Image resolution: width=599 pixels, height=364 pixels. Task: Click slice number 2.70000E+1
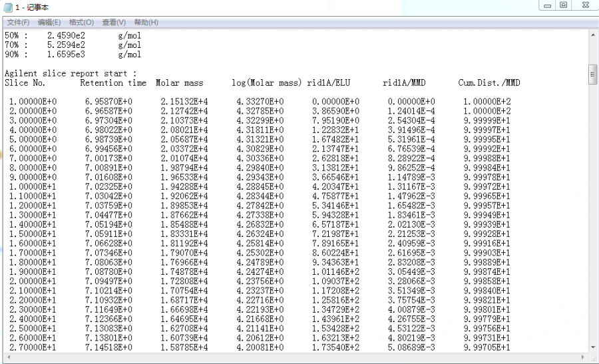(x=33, y=347)
